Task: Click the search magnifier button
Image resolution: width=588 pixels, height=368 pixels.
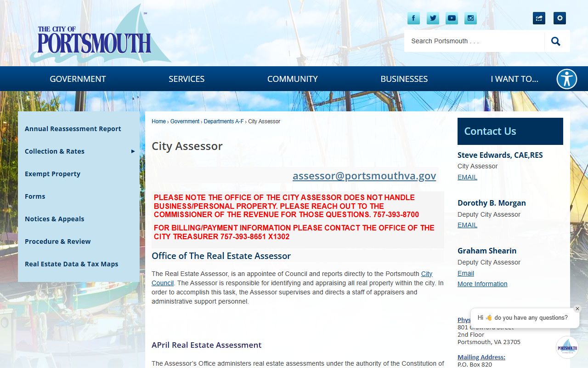Action: (556, 41)
